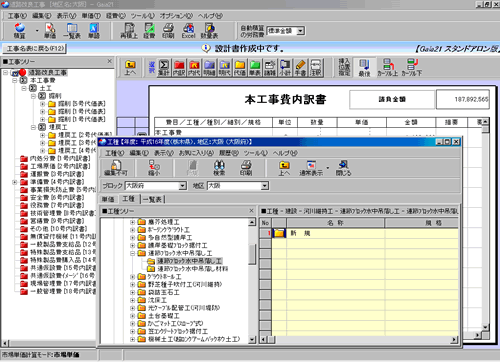Viewport: 500px width, 362px height.
Task: Select the 内訳 red folder icon
Action: 179,68
